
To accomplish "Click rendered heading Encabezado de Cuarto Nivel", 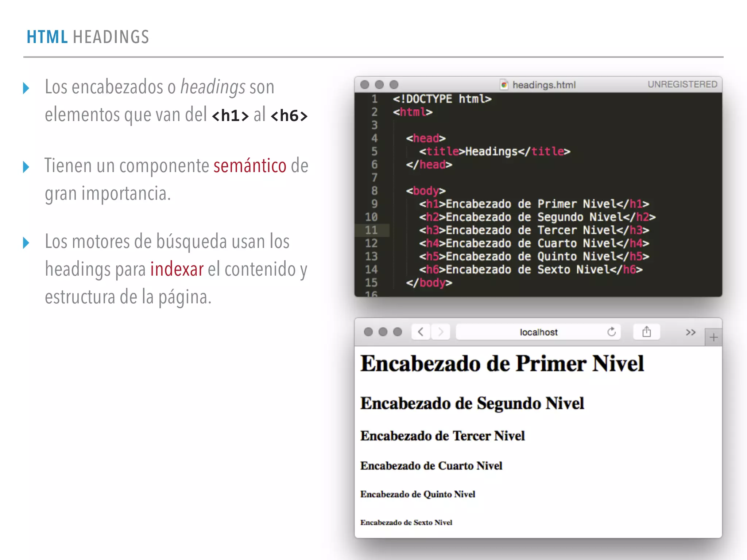I will pyautogui.click(x=431, y=466).
